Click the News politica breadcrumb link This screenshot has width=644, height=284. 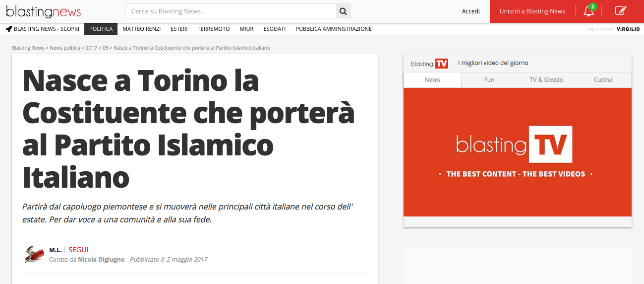point(65,48)
